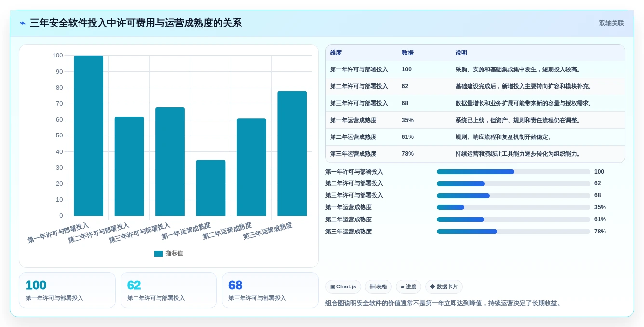
Task: Click the Chart.js tag chip
Action: pos(343,287)
